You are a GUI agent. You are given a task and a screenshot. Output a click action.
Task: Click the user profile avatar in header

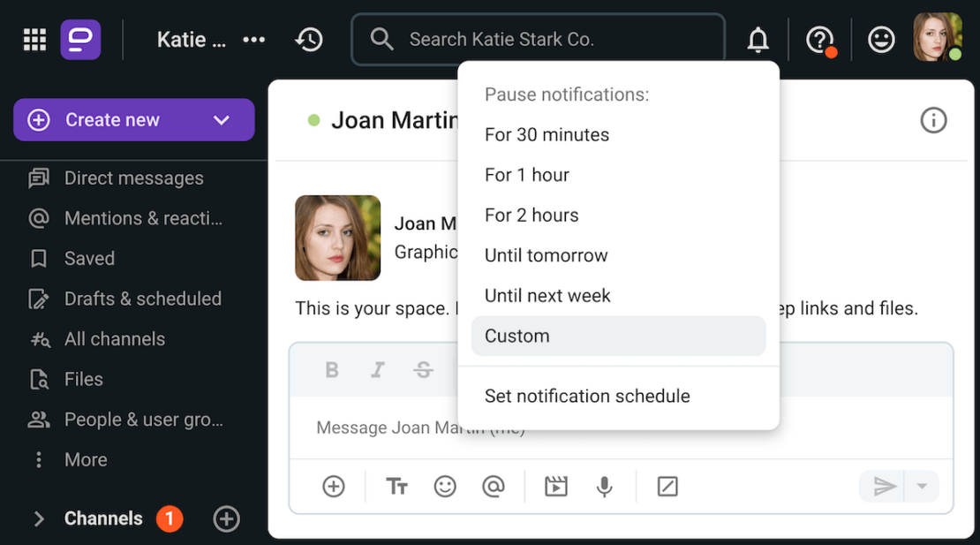936,38
